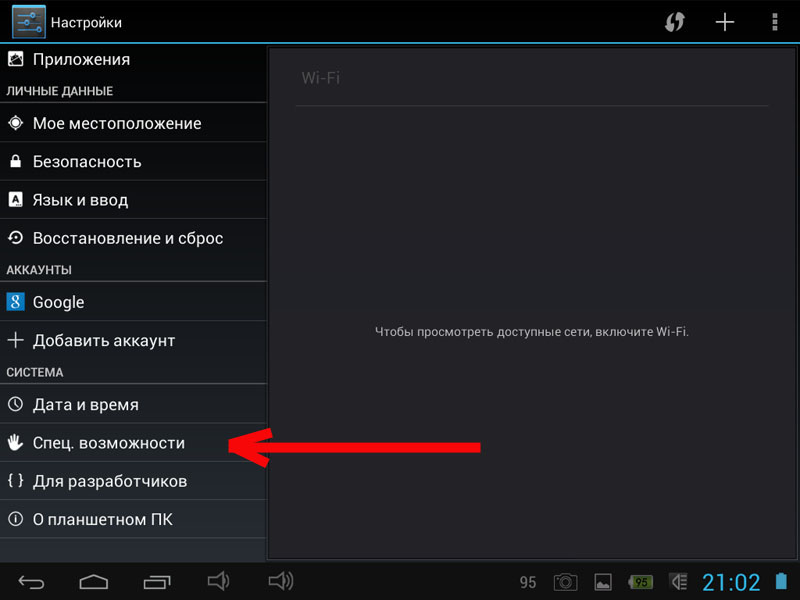Image resolution: width=800 pixels, height=600 pixels.
Task: Open Мое местоположение settings
Action: click(x=116, y=123)
